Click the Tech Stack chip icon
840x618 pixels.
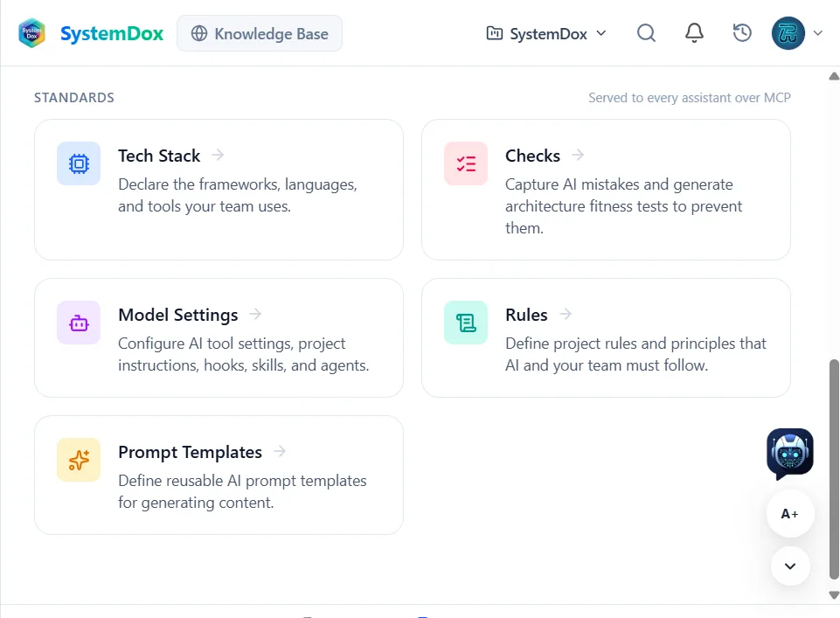pyautogui.click(x=79, y=163)
